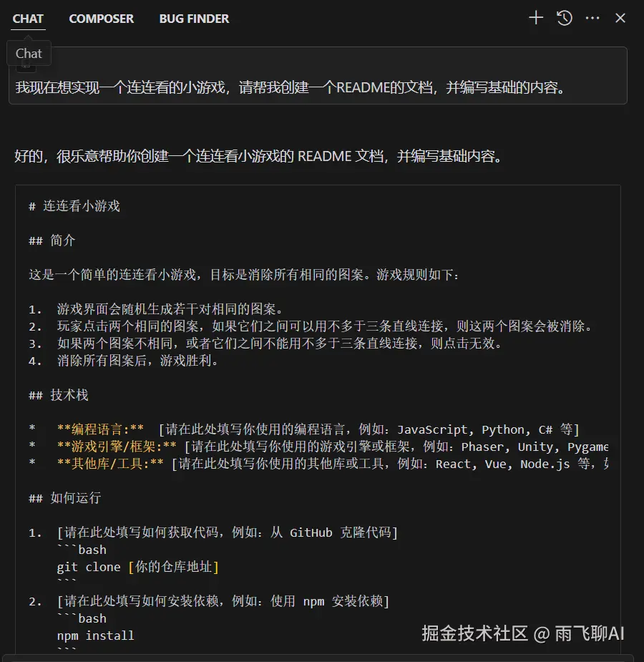Open the more options ellipsis menu
This screenshot has width=644, height=662.
pyautogui.click(x=592, y=18)
